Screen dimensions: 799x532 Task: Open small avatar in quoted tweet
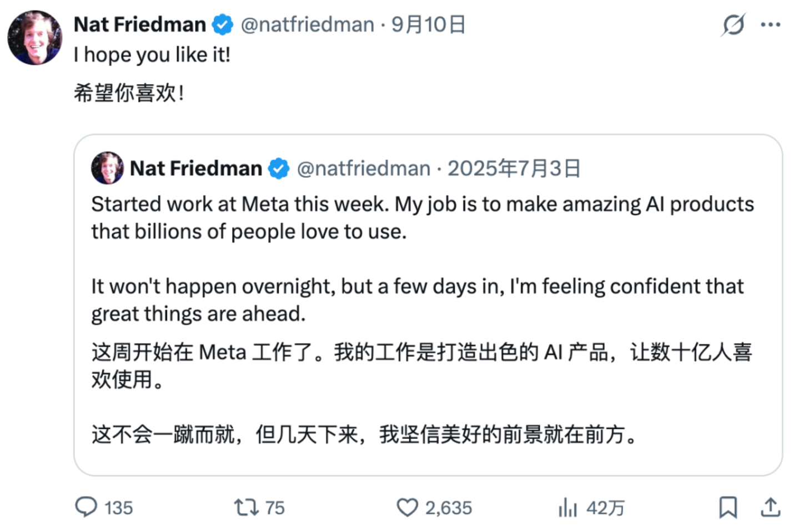pyautogui.click(x=107, y=168)
